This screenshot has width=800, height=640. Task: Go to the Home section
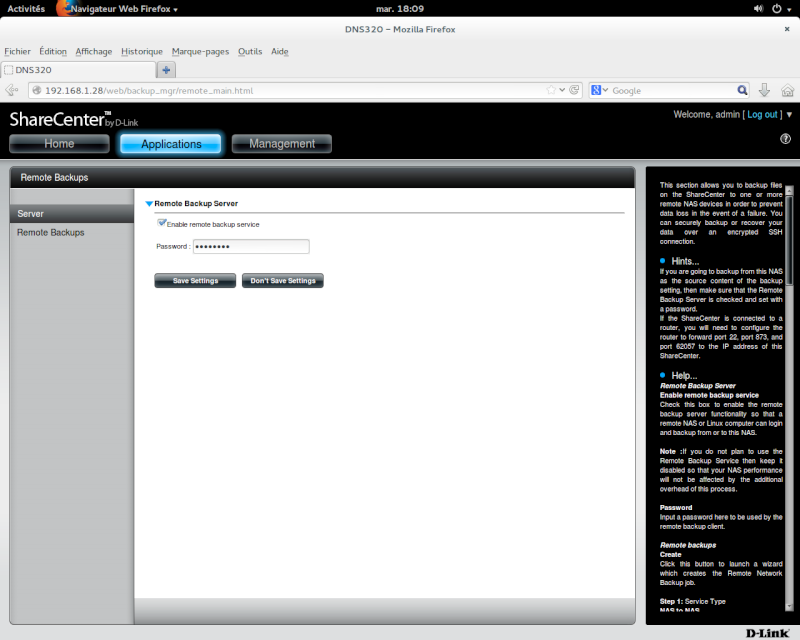point(59,144)
